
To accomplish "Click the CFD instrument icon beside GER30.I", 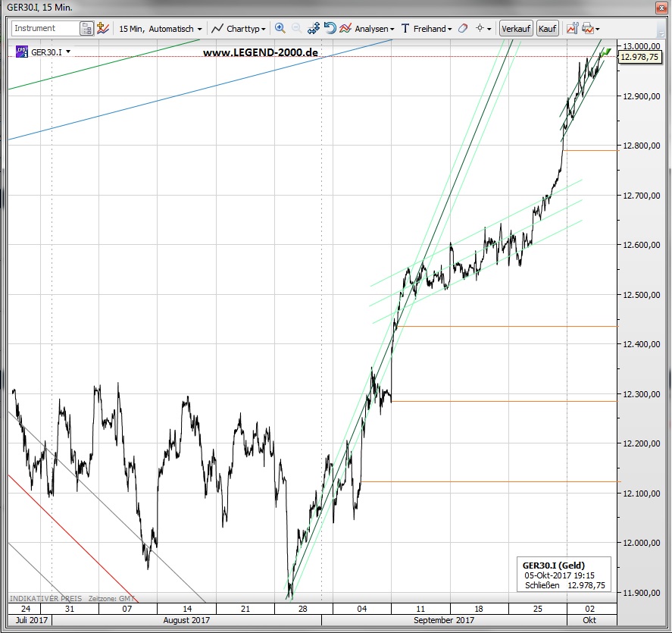I will point(22,52).
